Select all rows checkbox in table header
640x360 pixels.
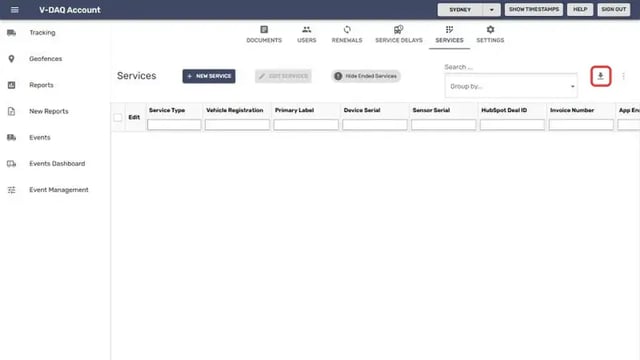click(118, 118)
